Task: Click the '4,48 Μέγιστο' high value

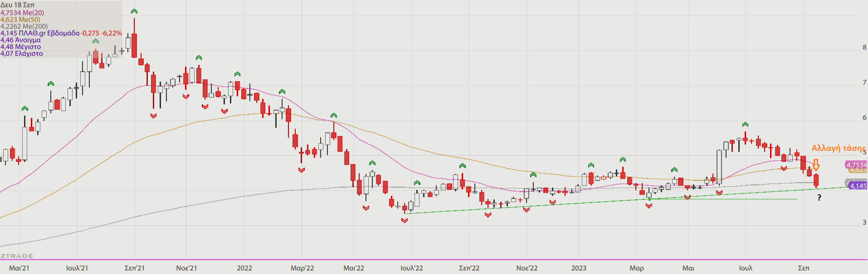Action: [x=20, y=47]
